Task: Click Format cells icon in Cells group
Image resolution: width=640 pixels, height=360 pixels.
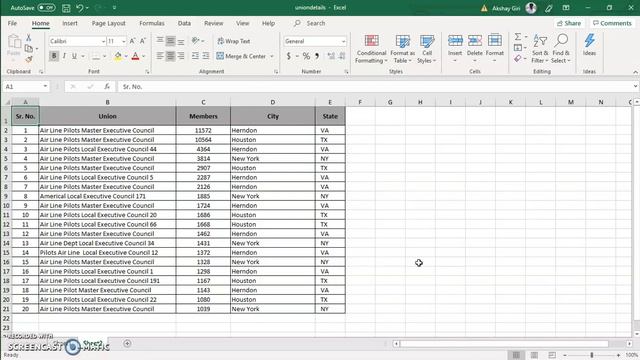Action: click(x=495, y=41)
